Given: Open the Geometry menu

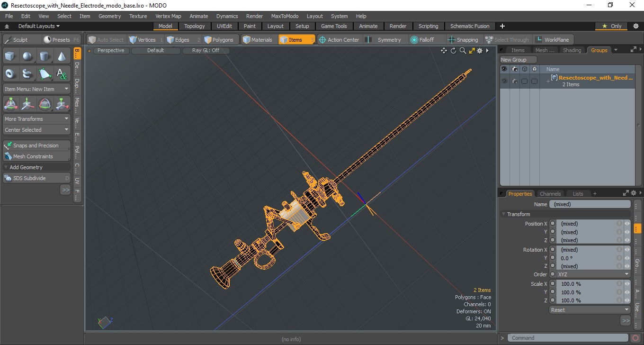Looking at the screenshot, I should [x=109, y=16].
